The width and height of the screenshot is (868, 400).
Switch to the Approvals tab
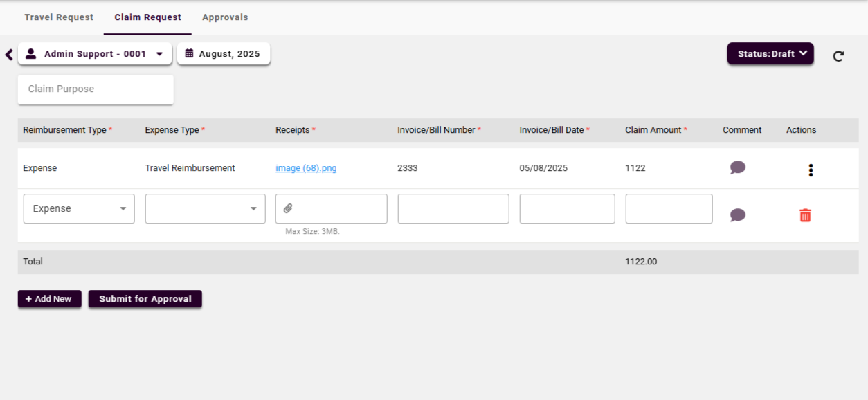(x=225, y=17)
